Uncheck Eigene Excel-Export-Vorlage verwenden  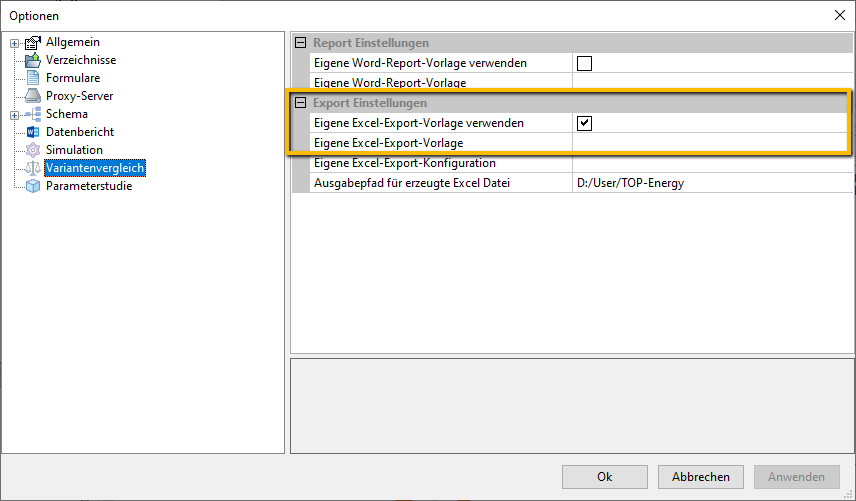(x=584, y=123)
